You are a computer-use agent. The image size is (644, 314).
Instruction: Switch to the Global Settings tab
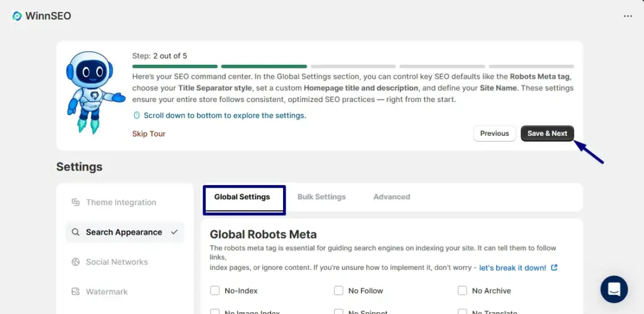pos(242,197)
